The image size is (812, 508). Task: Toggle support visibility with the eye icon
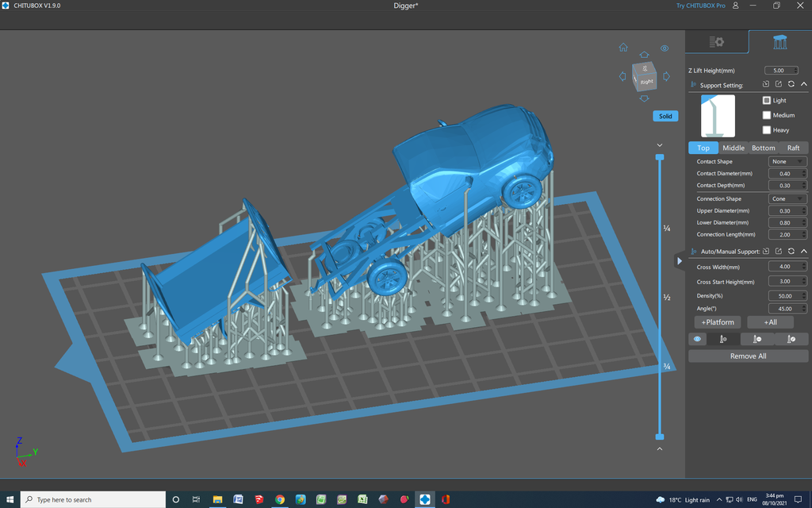coord(696,339)
